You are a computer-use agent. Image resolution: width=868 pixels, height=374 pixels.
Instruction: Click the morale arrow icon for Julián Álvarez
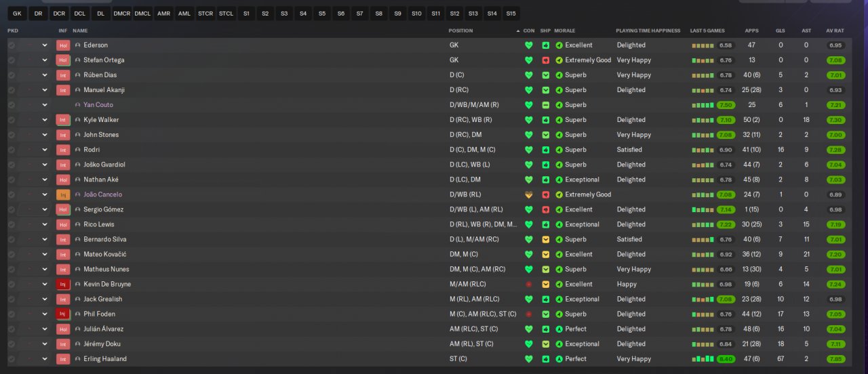tap(559, 329)
